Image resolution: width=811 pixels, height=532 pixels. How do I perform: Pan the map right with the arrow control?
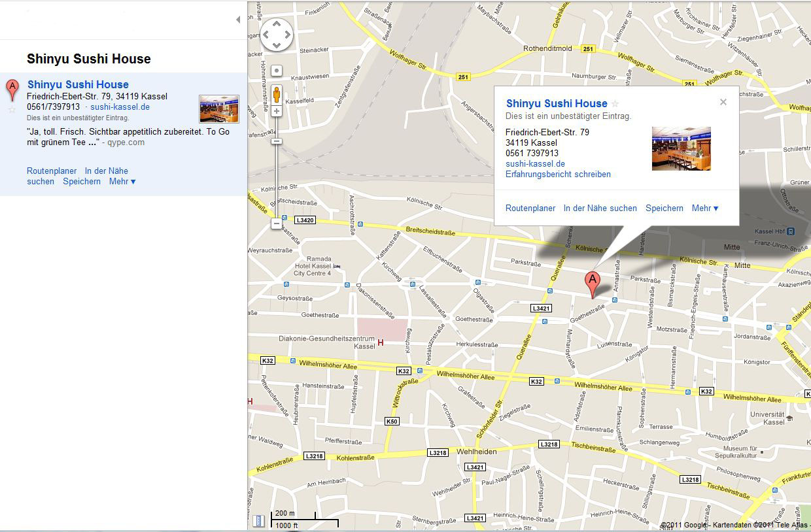[288, 35]
